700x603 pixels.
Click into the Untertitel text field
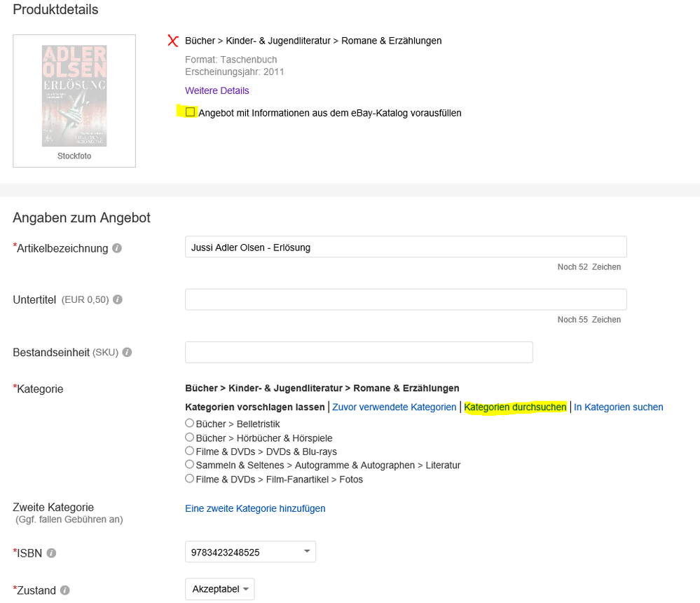(405, 299)
